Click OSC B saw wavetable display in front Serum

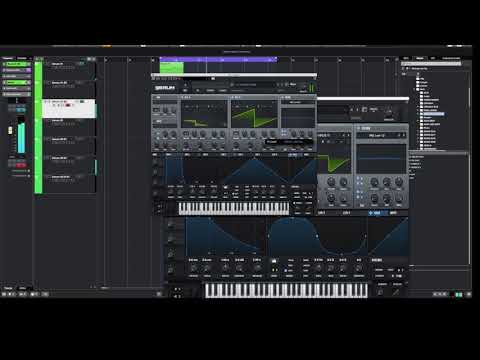(254, 115)
